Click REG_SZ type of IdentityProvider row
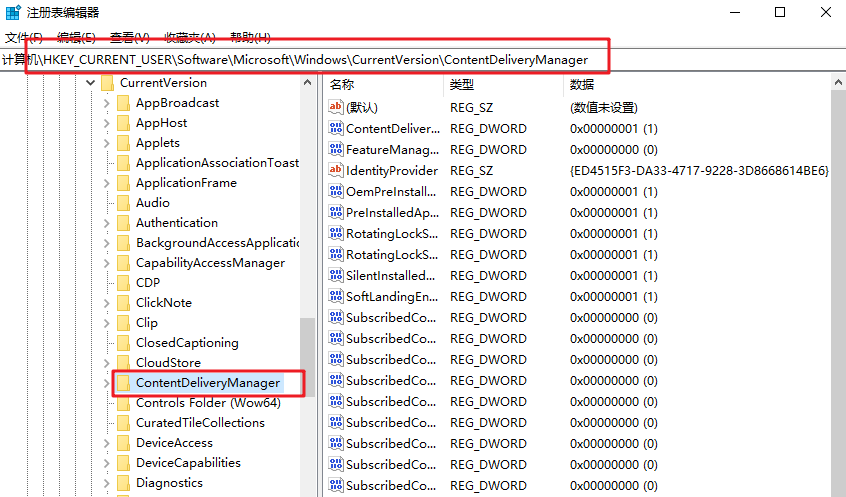 click(x=472, y=171)
